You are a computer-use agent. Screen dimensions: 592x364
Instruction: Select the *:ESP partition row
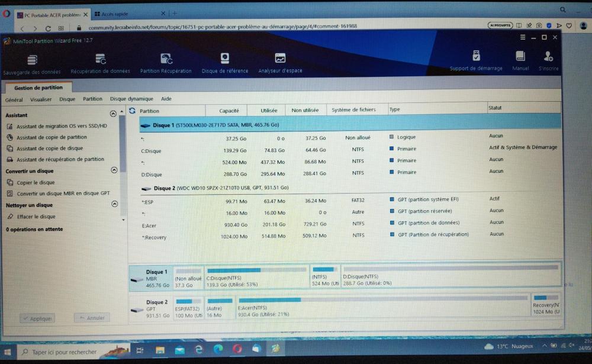tap(350, 201)
